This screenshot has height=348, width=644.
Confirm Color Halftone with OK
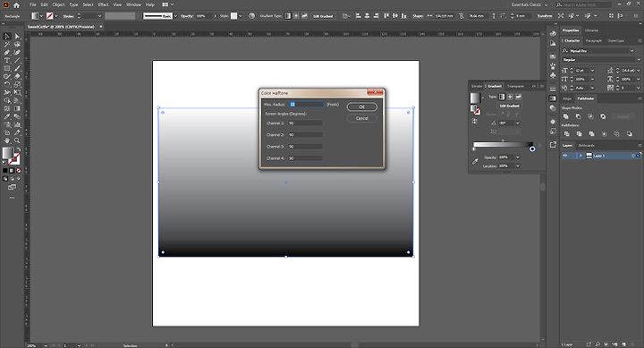tap(362, 106)
